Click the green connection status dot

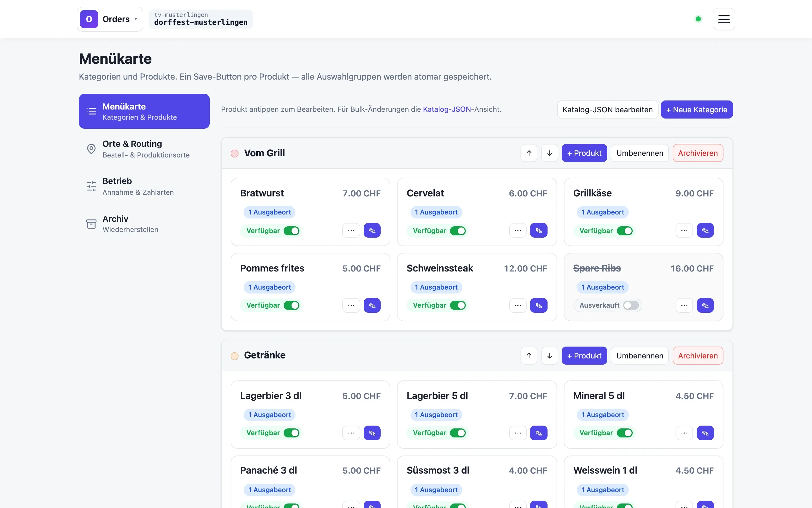[x=699, y=19]
